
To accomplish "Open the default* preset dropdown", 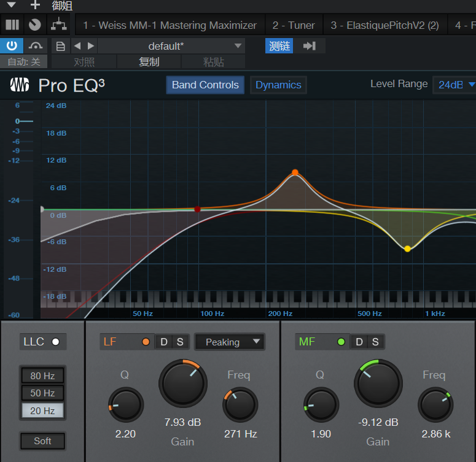I will (x=172, y=46).
